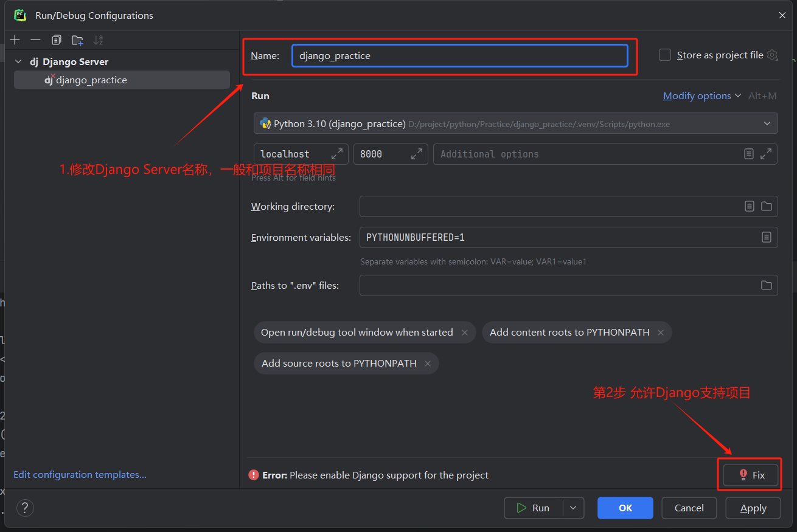Click the Django Server dj icon

click(34, 62)
